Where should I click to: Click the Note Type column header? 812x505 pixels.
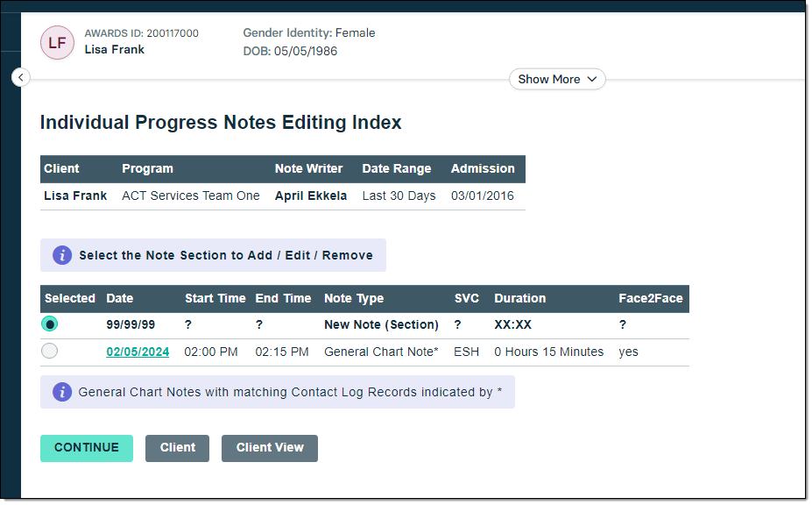(x=354, y=298)
